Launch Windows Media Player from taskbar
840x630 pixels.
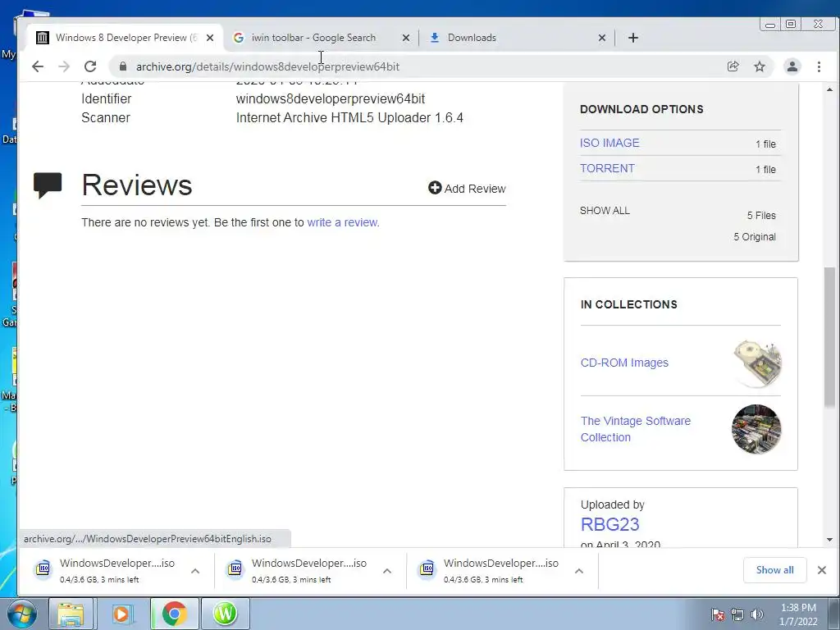point(121,614)
